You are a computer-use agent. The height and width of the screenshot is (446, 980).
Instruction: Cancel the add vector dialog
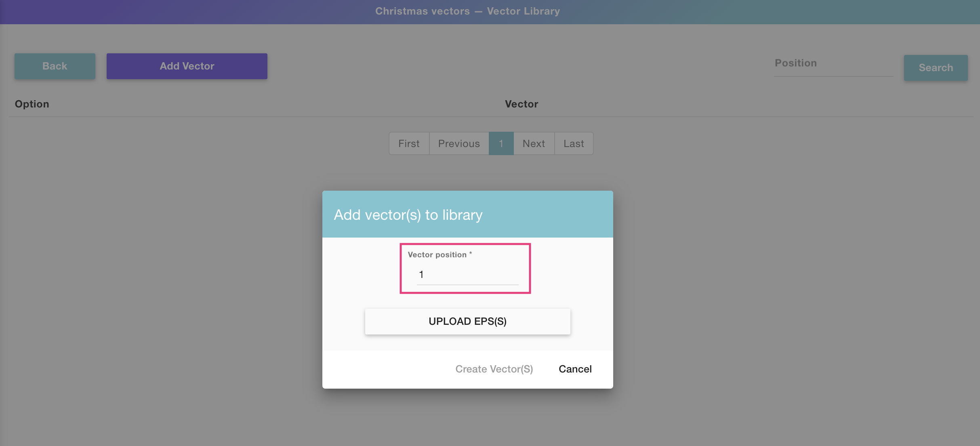point(575,369)
